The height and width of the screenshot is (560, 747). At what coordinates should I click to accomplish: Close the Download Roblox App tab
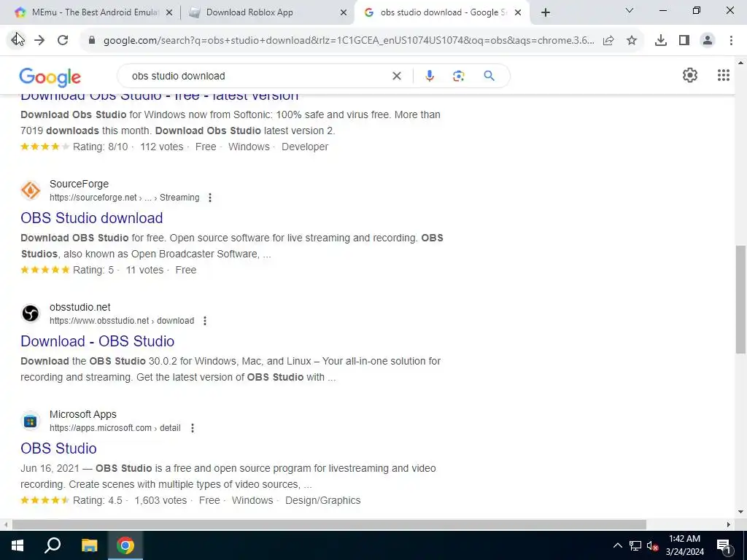343,13
